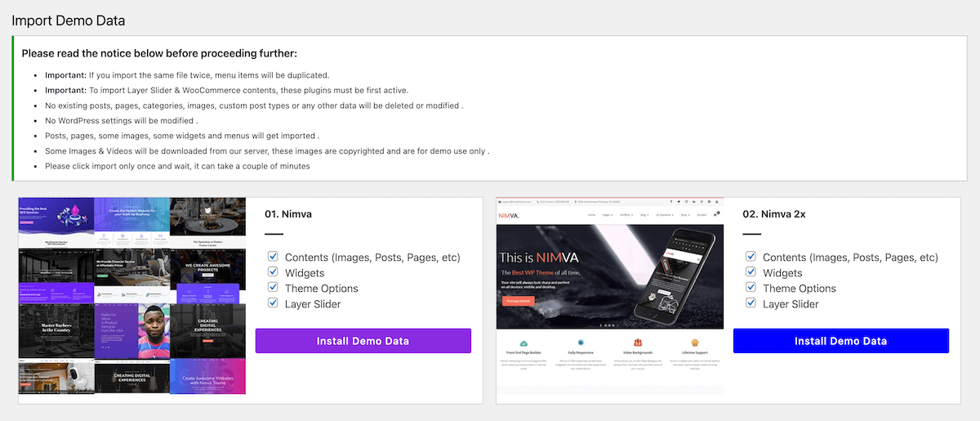This screenshot has width=980, height=421.
Task: Uncheck Layer Slider under 01. Nimva
Action: [273, 303]
